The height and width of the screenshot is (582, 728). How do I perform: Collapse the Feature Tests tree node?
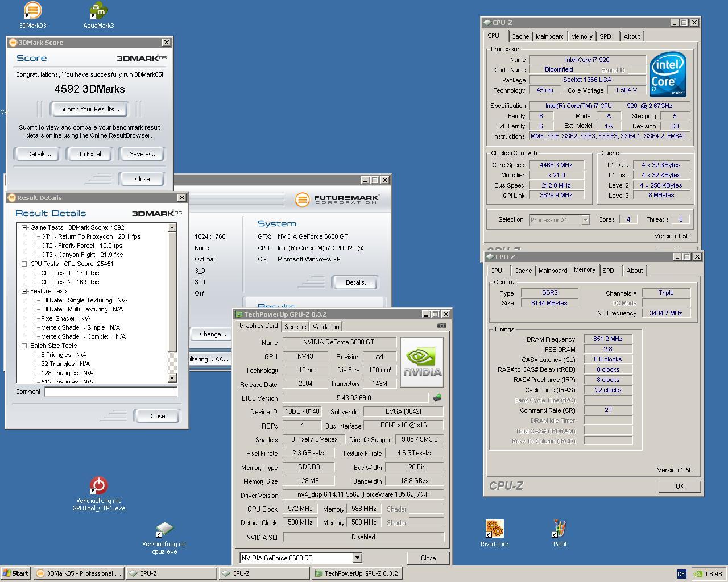tap(24, 291)
